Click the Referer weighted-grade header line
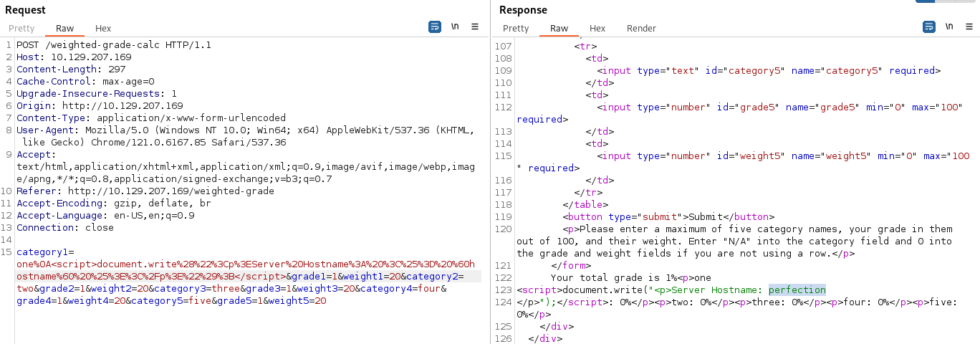This screenshot has height=344, width=980. click(145, 191)
